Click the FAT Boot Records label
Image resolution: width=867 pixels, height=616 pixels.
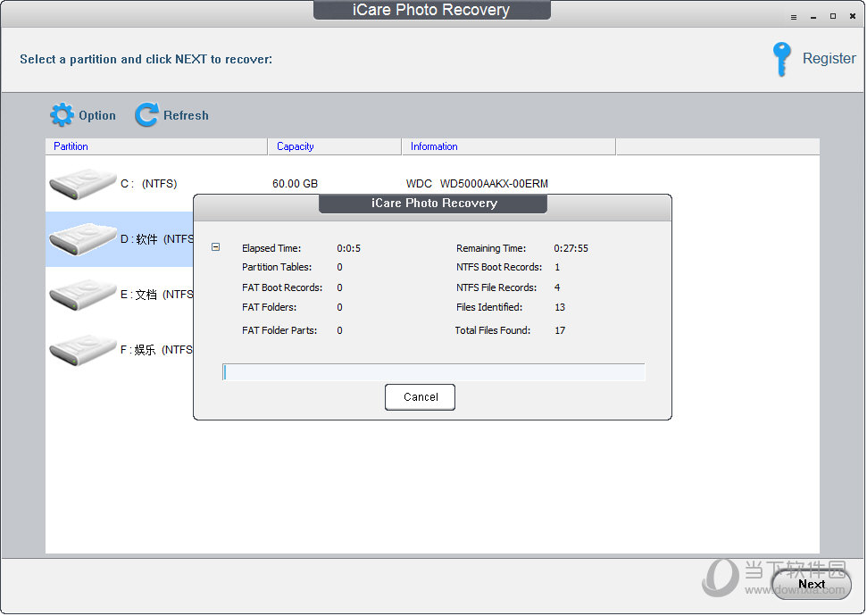pos(282,287)
